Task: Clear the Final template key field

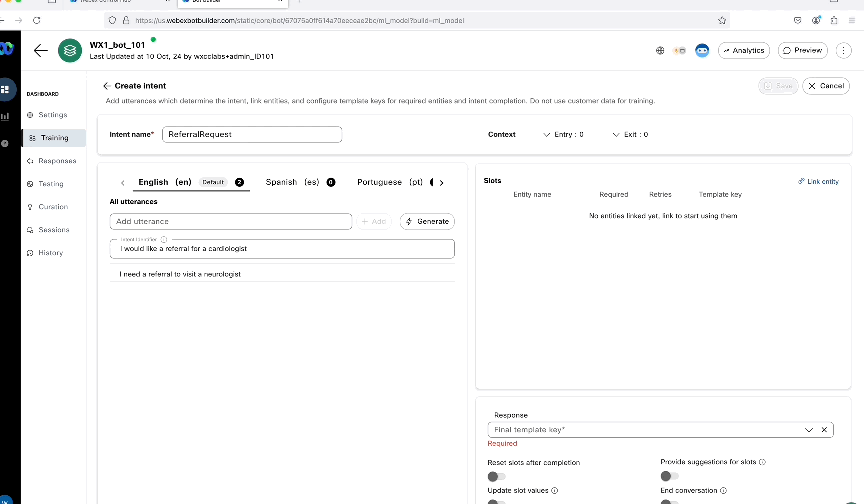Action: click(824, 430)
